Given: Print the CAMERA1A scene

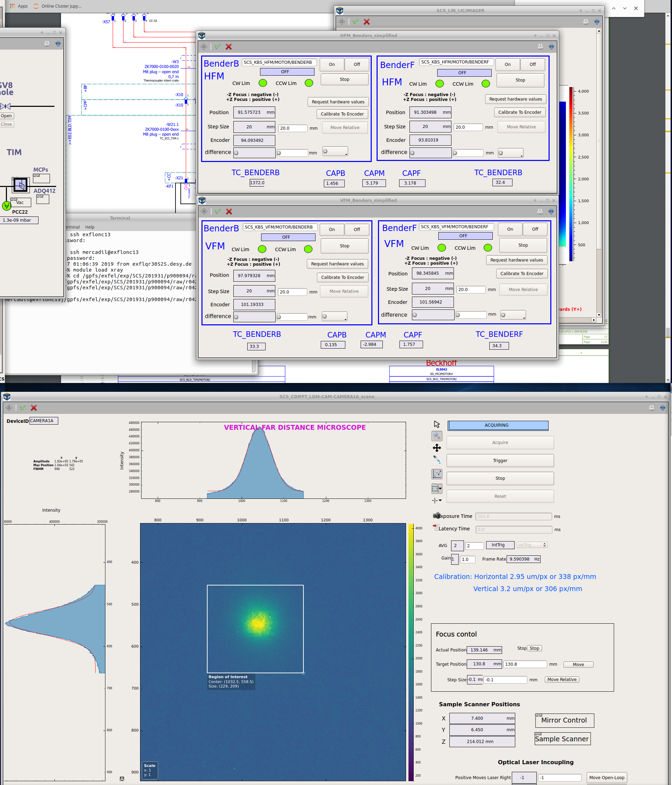Looking at the screenshot, I should pyautogui.click(x=652, y=408).
